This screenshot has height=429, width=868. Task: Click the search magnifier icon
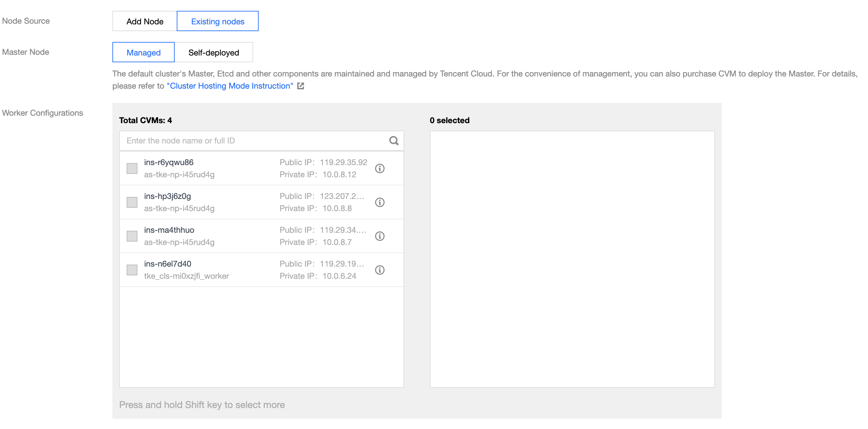[x=394, y=141]
